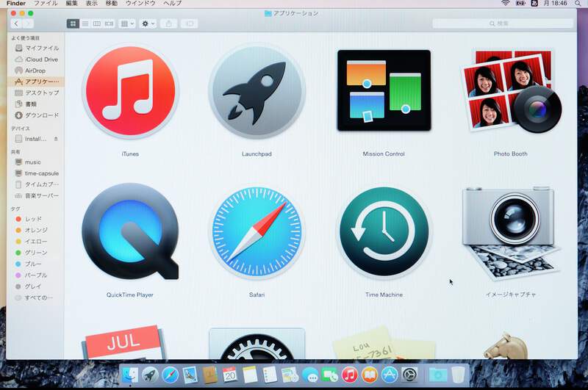Show all tags via すべての… entry
The width and height of the screenshot is (588, 390).
point(35,297)
